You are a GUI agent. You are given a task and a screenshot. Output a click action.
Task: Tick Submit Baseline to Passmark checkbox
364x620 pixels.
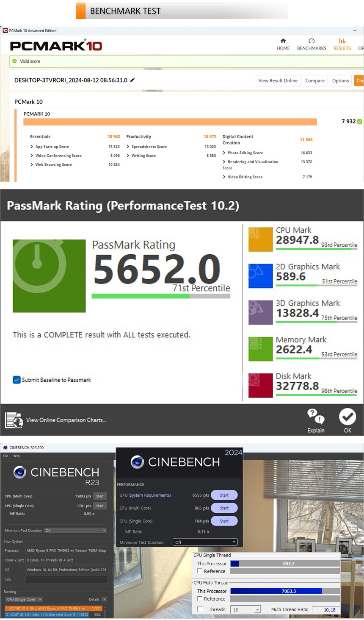point(17,380)
